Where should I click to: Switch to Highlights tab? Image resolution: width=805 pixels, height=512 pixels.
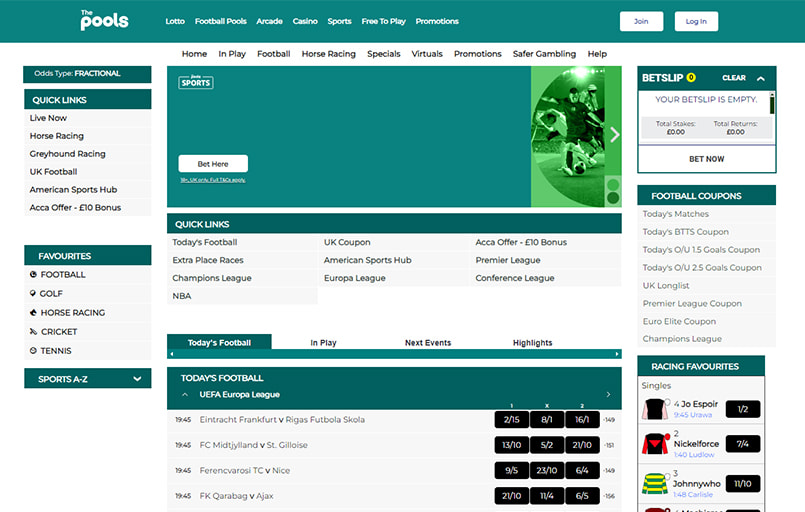[532, 342]
